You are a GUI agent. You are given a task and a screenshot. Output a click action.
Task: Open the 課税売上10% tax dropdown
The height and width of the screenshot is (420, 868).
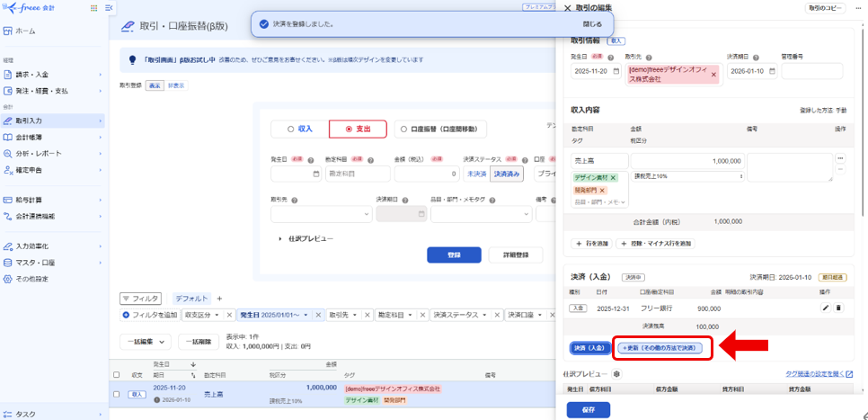(x=687, y=176)
